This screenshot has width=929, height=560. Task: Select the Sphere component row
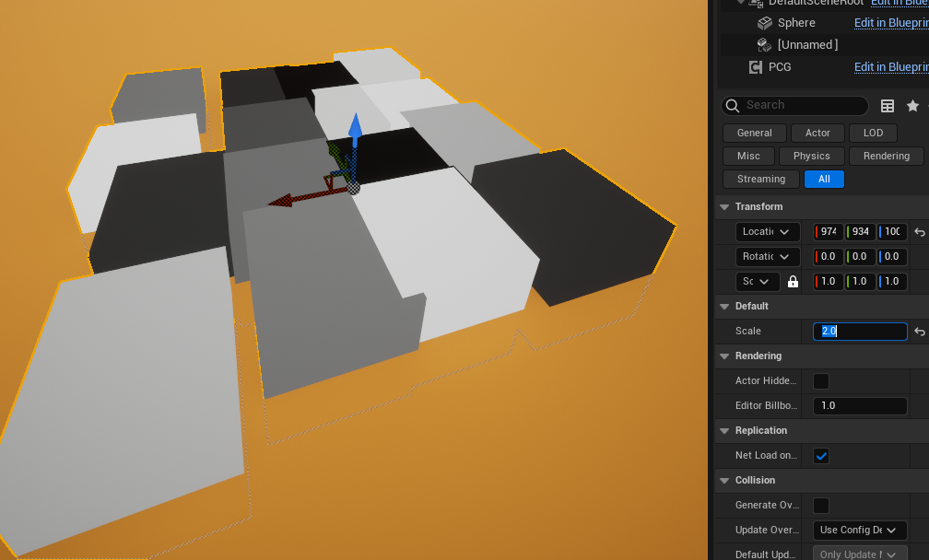coord(824,23)
